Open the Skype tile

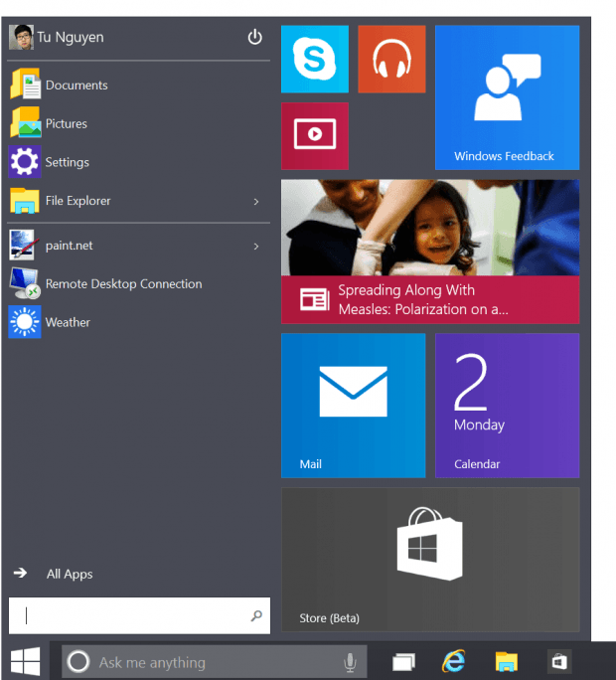tap(315, 59)
